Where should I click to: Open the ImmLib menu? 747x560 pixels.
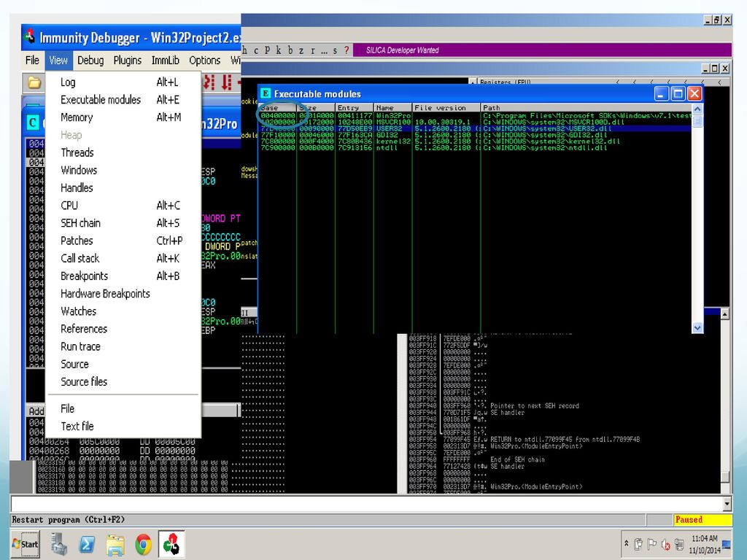coord(166,61)
